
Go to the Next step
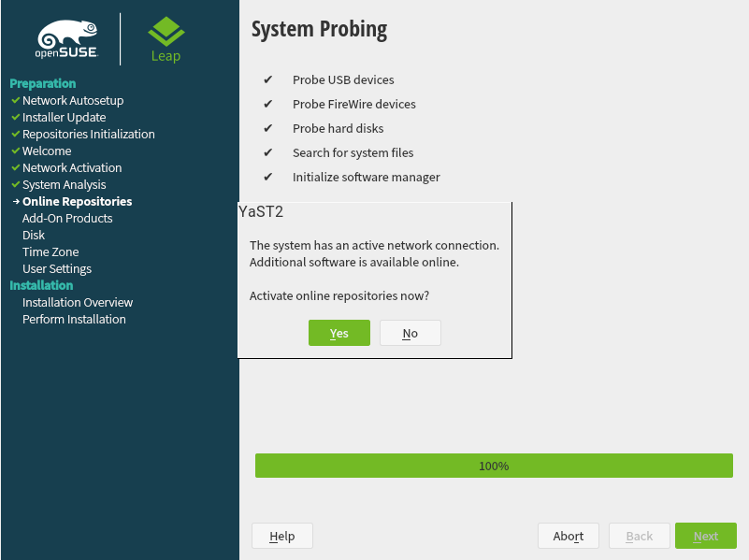click(706, 536)
